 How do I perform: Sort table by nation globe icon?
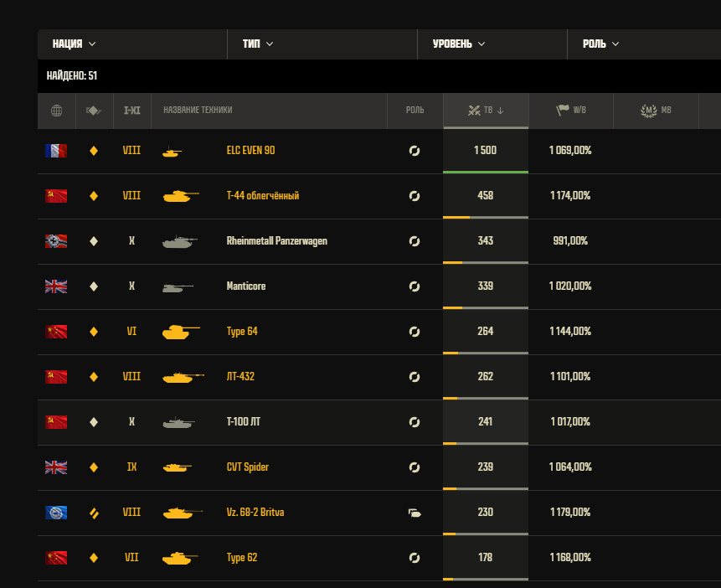(57, 111)
